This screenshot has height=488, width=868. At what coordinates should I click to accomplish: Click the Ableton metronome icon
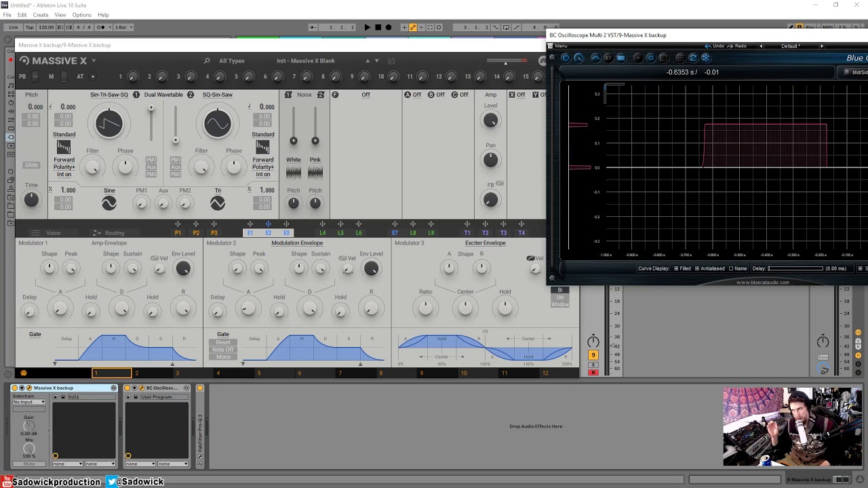(x=101, y=27)
